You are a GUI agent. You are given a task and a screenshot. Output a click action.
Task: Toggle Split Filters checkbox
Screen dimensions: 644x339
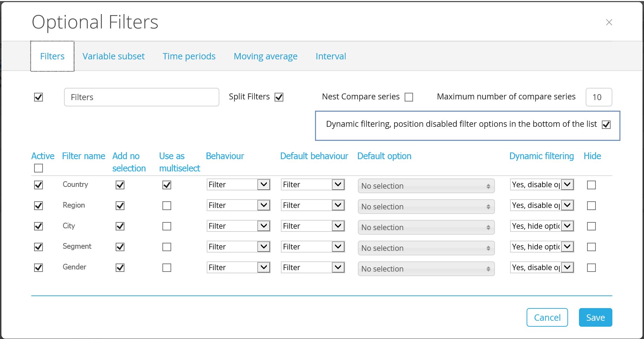coord(279,97)
